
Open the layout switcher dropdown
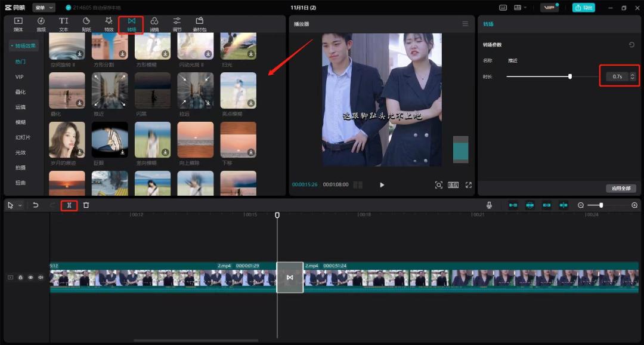click(x=519, y=7)
